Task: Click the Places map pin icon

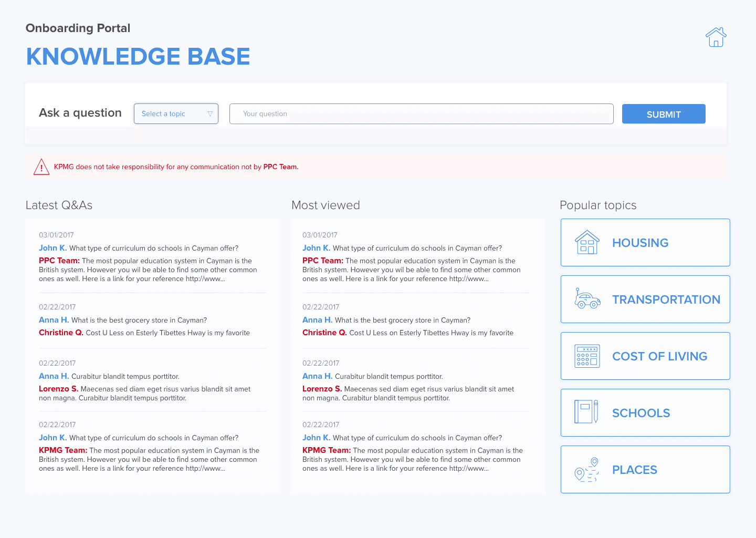Action: point(587,469)
